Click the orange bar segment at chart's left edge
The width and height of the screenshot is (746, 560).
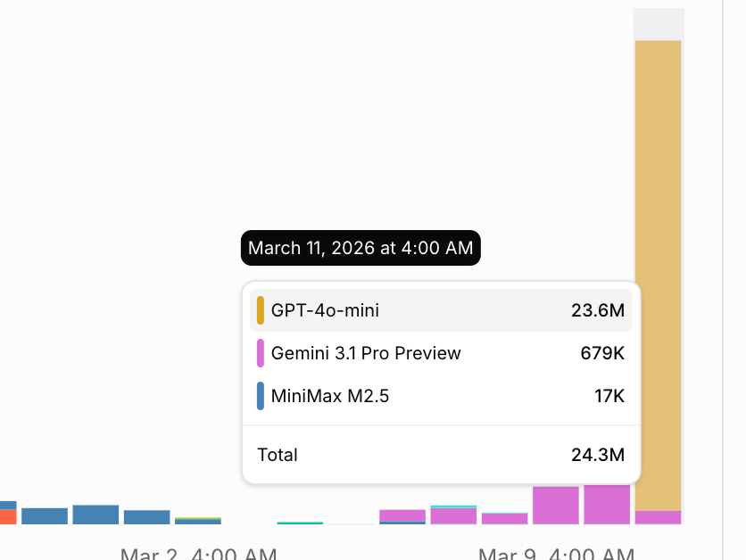tap(8, 516)
